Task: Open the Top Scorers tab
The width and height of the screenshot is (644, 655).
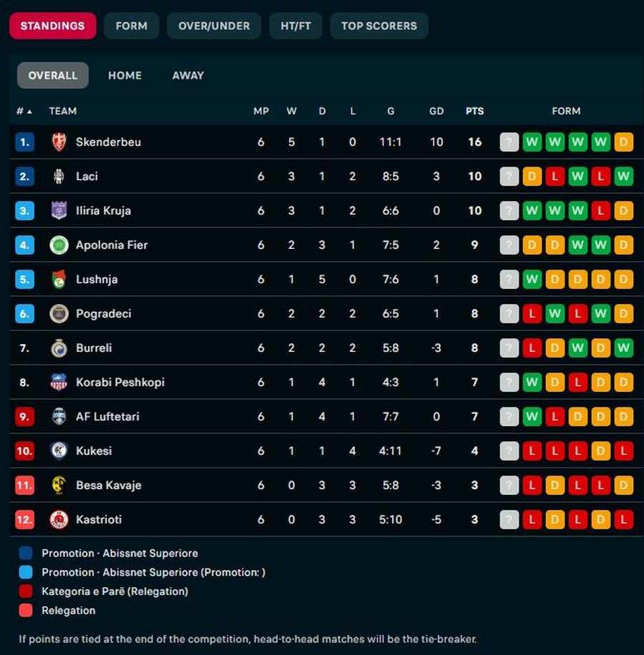Action: tap(379, 26)
